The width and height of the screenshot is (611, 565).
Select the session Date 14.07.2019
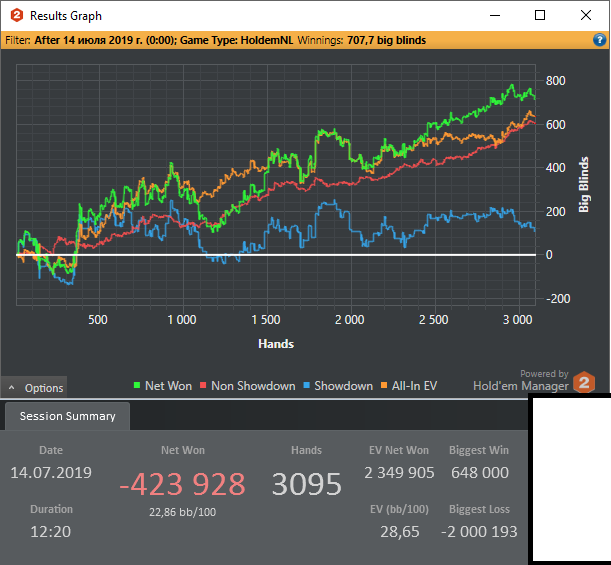point(50,472)
